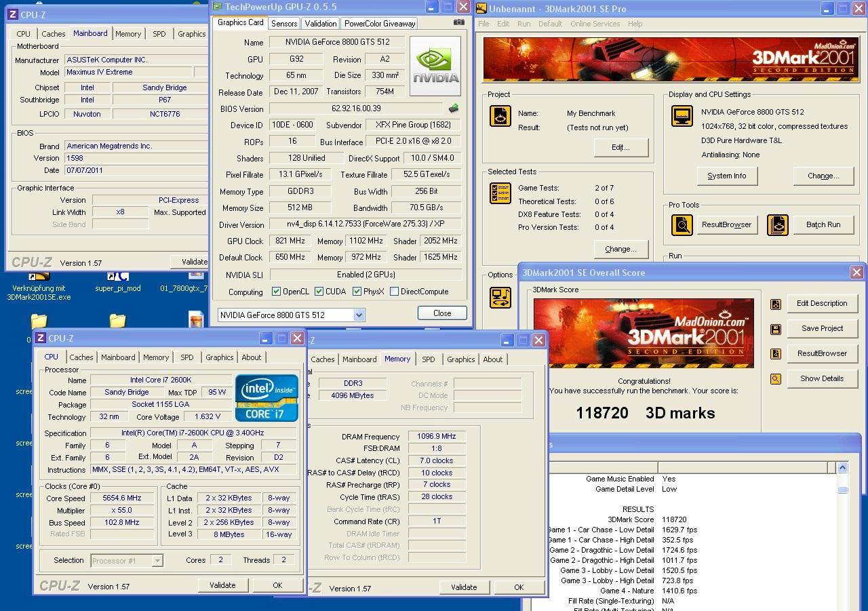Click the GPU Clock field showing 821 MHz

[x=290, y=241]
